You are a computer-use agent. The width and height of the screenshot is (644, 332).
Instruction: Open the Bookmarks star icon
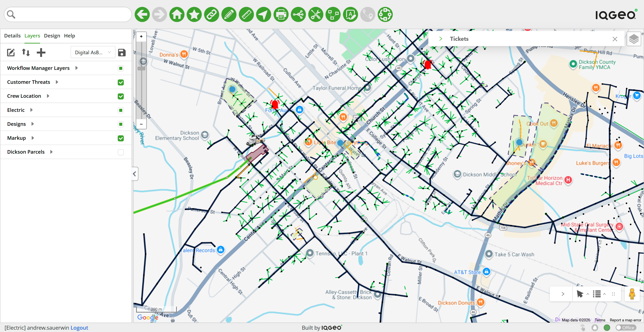point(194,15)
